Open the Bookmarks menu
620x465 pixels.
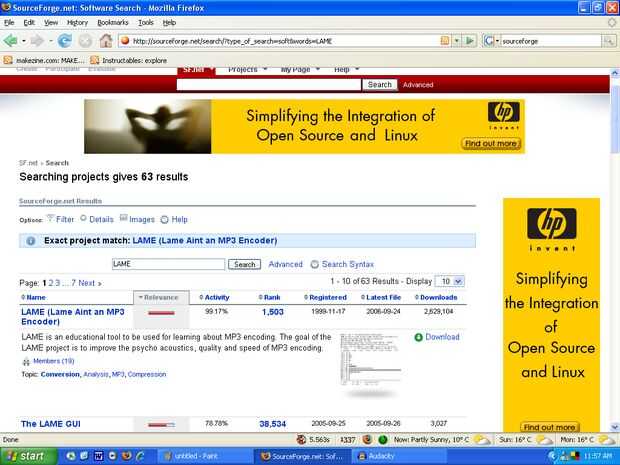click(113, 23)
